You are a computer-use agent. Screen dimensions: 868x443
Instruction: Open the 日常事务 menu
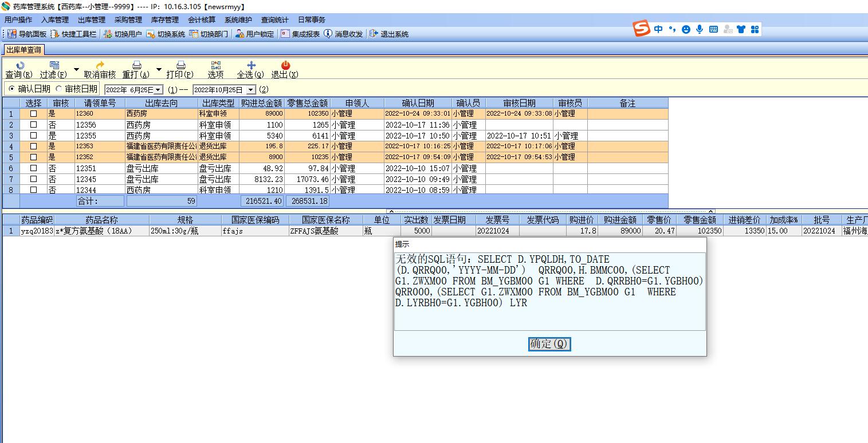point(312,20)
